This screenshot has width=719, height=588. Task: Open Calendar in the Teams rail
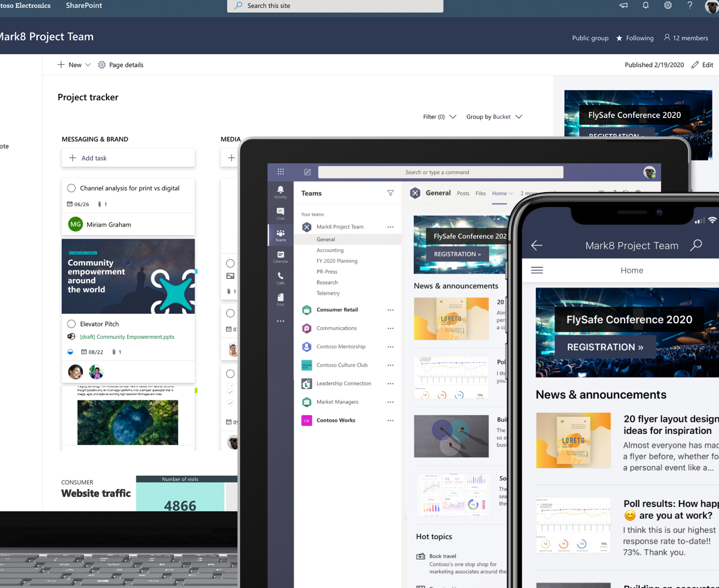point(280,257)
